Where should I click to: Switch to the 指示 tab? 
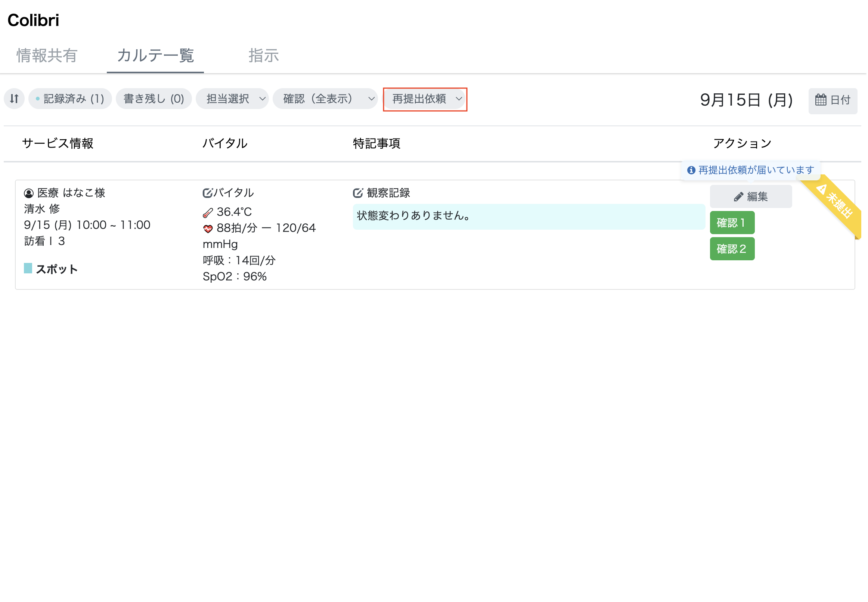click(x=264, y=55)
